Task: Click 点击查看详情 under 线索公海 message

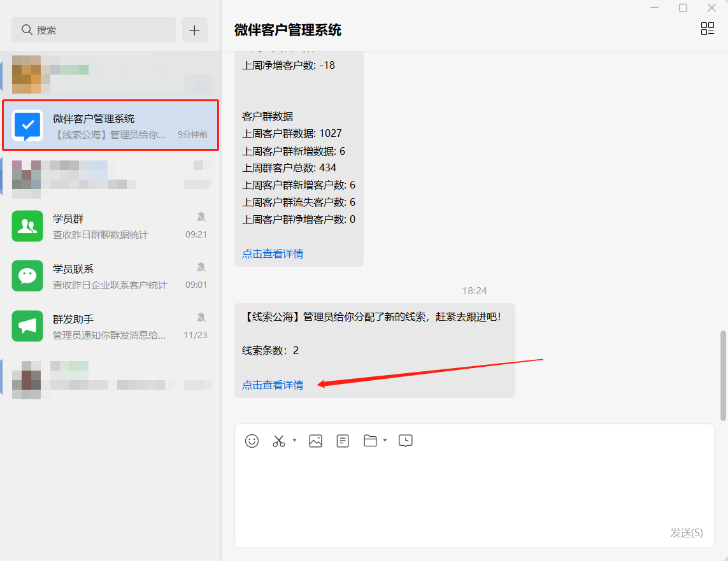Action: [273, 385]
